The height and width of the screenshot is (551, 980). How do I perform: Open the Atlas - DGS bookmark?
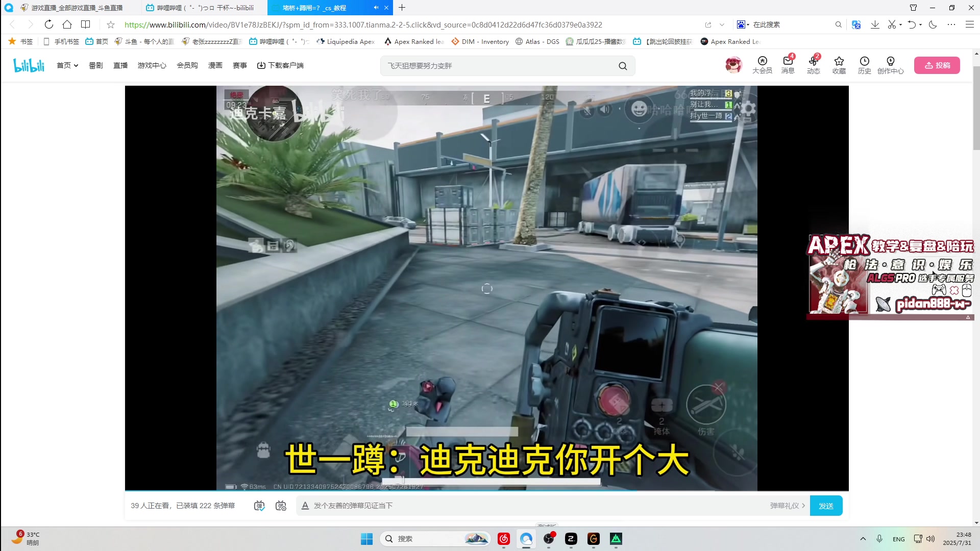point(537,41)
